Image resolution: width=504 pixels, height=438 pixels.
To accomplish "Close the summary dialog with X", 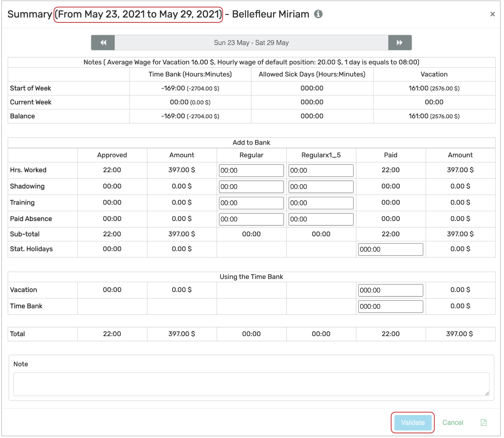I will tap(492, 14).
